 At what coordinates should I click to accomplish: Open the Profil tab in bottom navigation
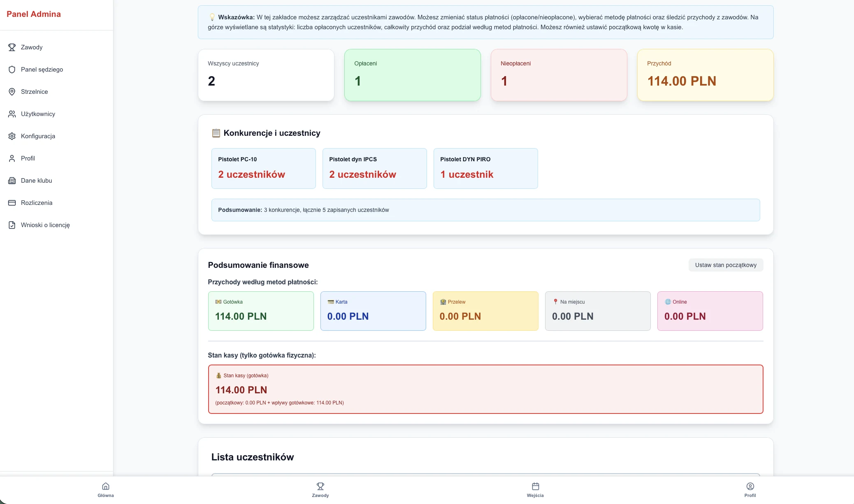coord(750,490)
